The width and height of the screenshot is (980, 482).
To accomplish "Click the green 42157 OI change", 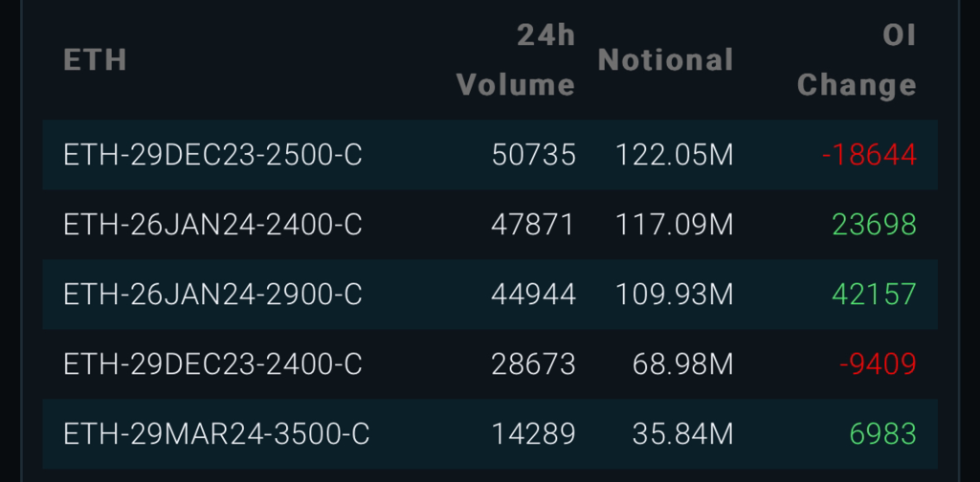I will click(x=874, y=295).
